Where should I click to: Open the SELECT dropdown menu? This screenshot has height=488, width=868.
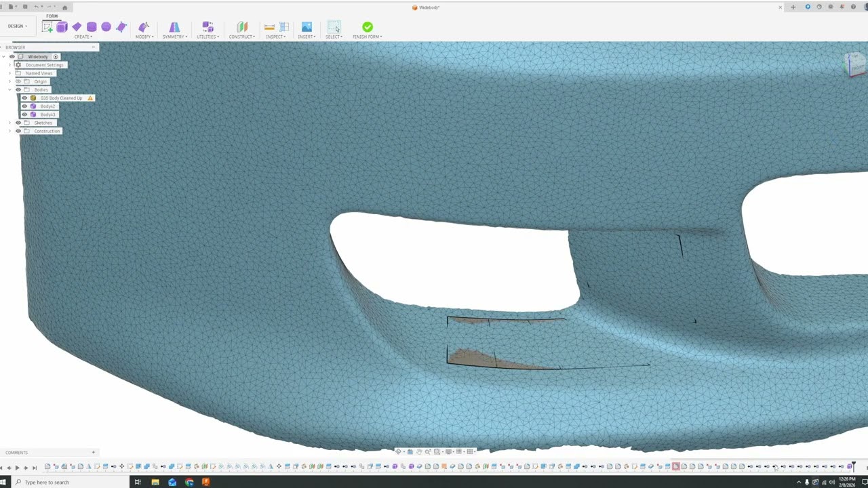point(334,37)
